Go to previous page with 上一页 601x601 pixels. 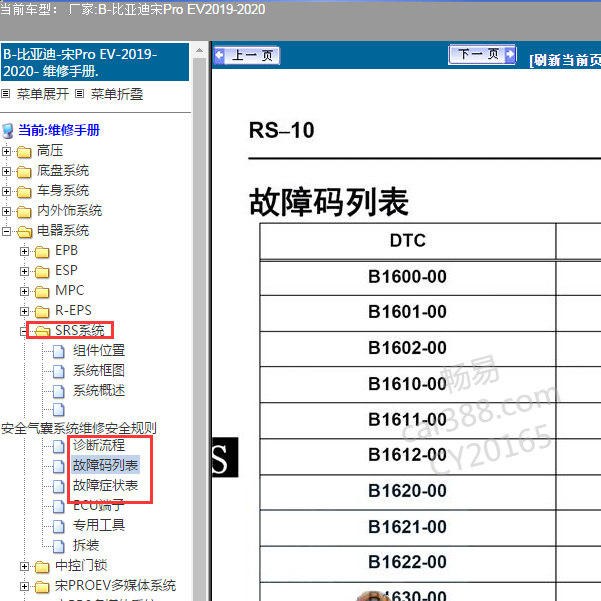(246, 56)
